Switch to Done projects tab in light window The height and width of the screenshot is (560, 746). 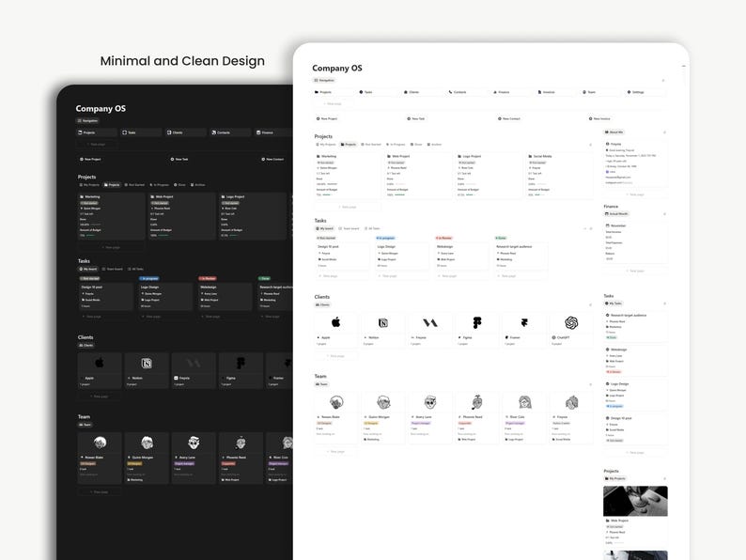tap(416, 144)
